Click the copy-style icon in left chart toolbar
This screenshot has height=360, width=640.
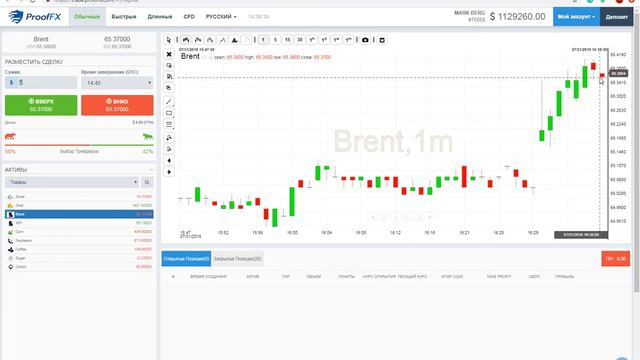(x=169, y=88)
